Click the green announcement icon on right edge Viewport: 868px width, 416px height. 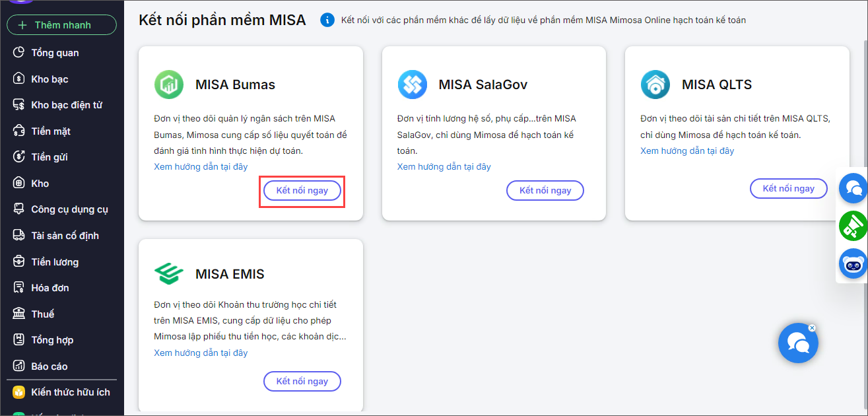(852, 226)
